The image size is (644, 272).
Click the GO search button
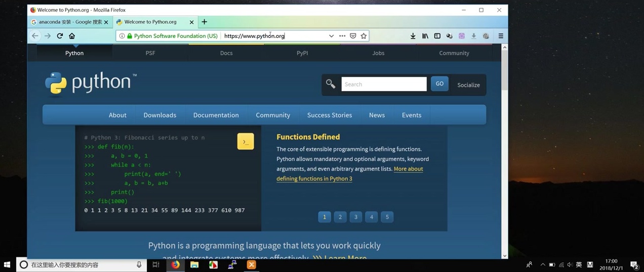439,84
